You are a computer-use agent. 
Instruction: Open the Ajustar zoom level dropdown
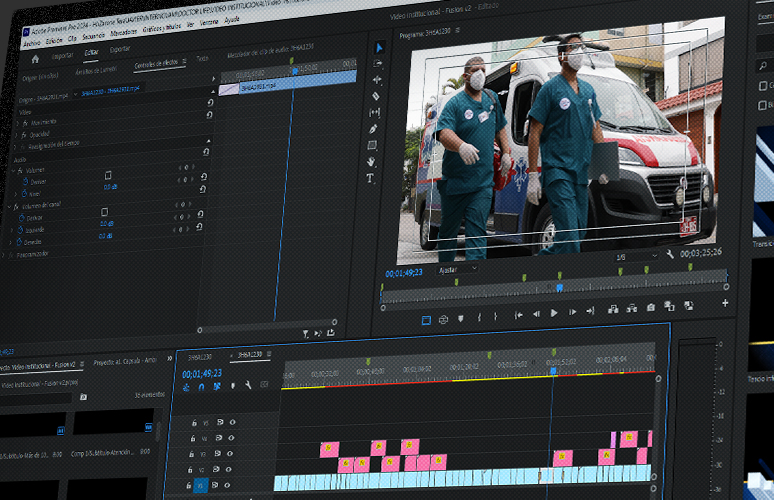[458, 269]
